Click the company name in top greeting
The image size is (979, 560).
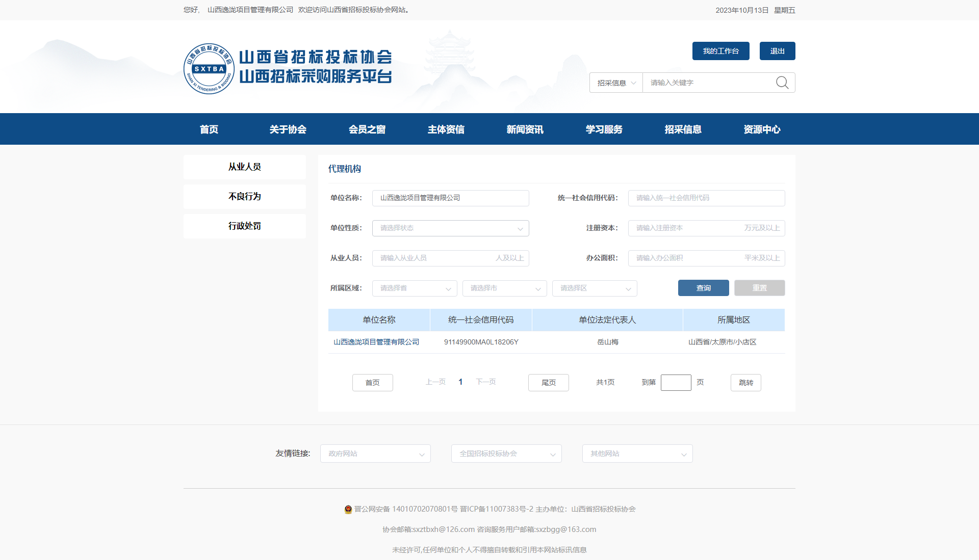(250, 10)
